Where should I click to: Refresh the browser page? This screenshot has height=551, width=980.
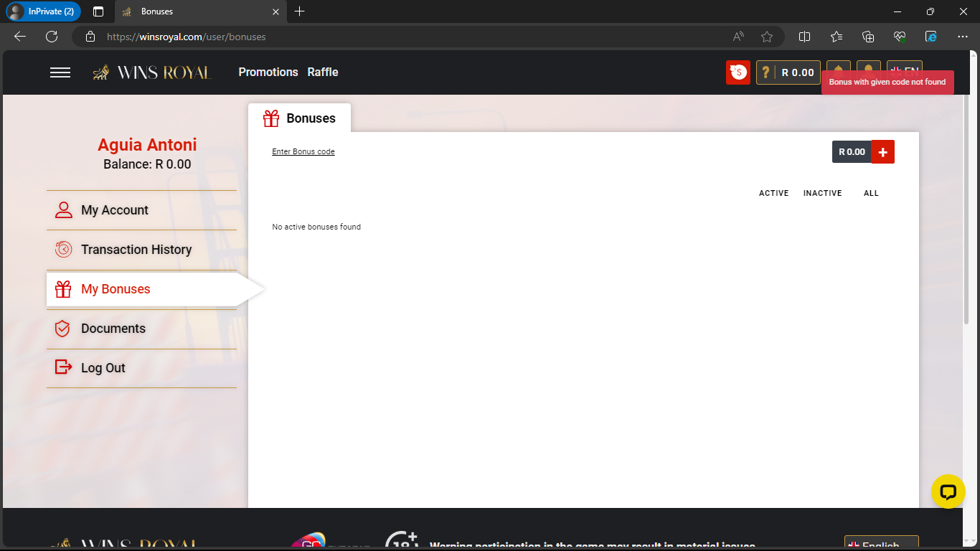click(52, 37)
